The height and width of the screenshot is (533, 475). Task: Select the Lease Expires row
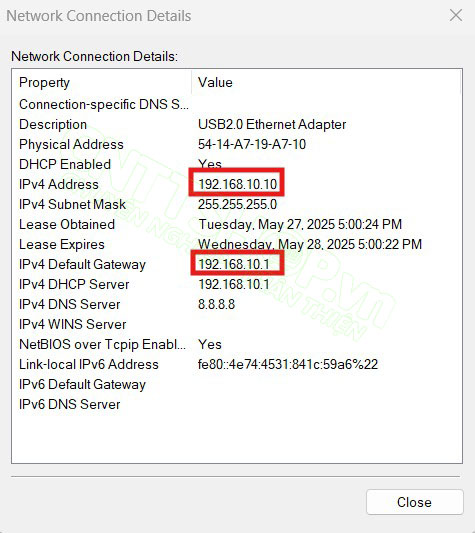click(237, 244)
